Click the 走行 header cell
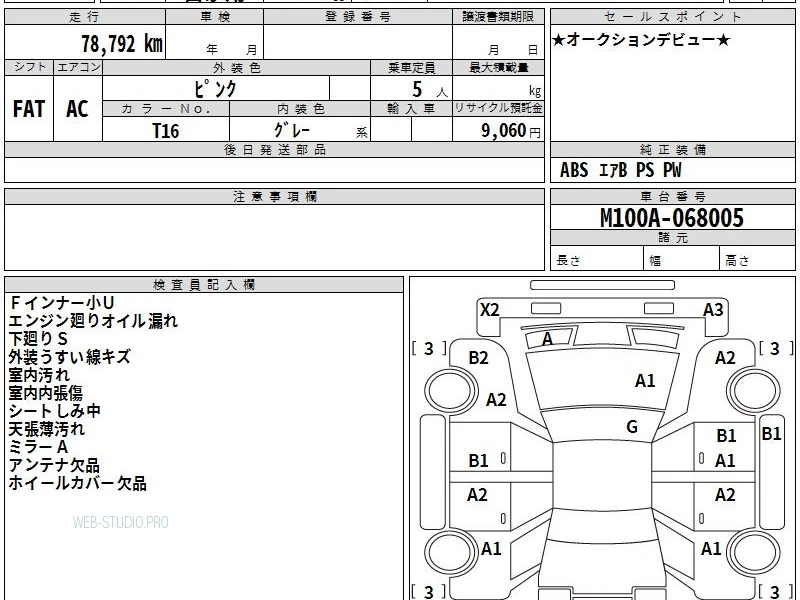Viewport: 800px width, 600px height. click(85, 17)
